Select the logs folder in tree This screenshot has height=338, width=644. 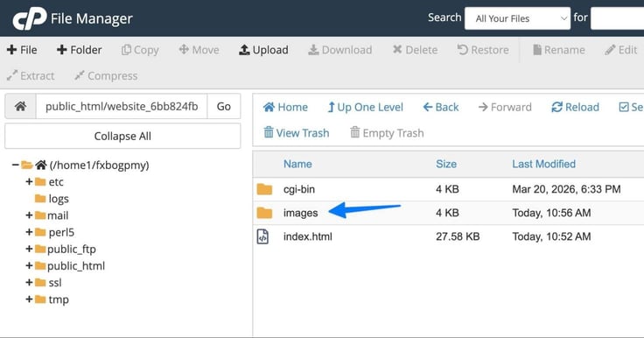(59, 199)
